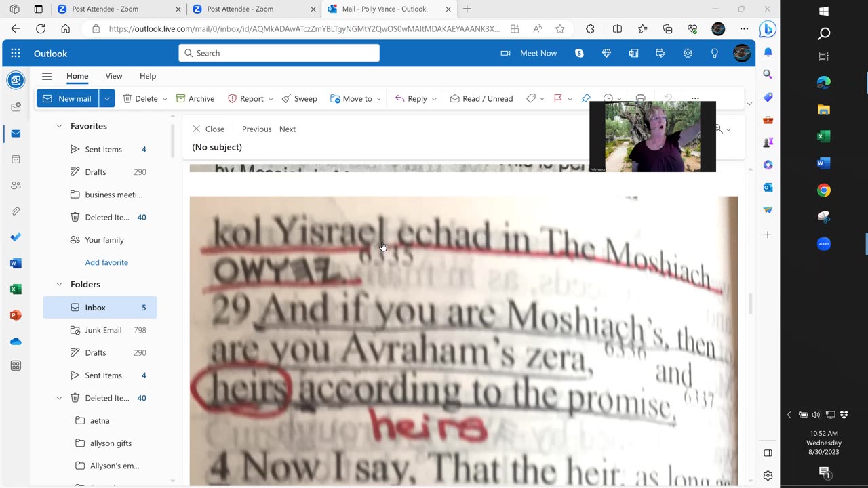Refresh the browser page
Image resolution: width=868 pixels, height=488 pixels.
click(41, 29)
